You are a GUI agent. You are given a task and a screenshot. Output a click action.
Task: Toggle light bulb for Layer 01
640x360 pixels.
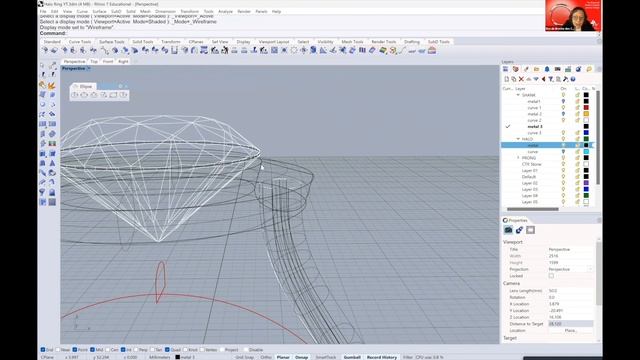(563, 171)
